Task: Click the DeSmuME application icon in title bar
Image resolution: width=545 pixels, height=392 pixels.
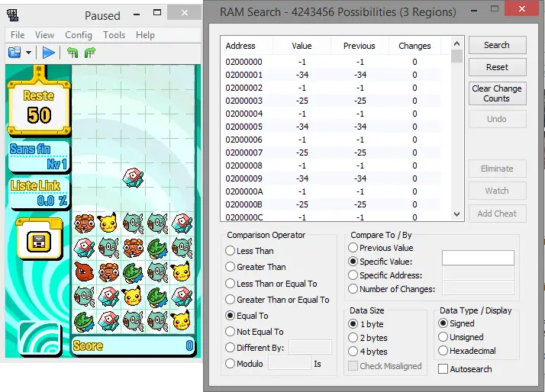Action: [13, 15]
